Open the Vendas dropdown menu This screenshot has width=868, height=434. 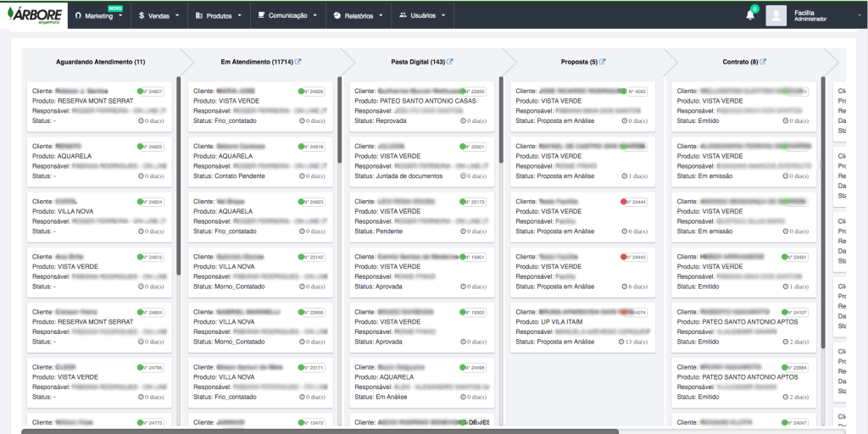(x=158, y=15)
